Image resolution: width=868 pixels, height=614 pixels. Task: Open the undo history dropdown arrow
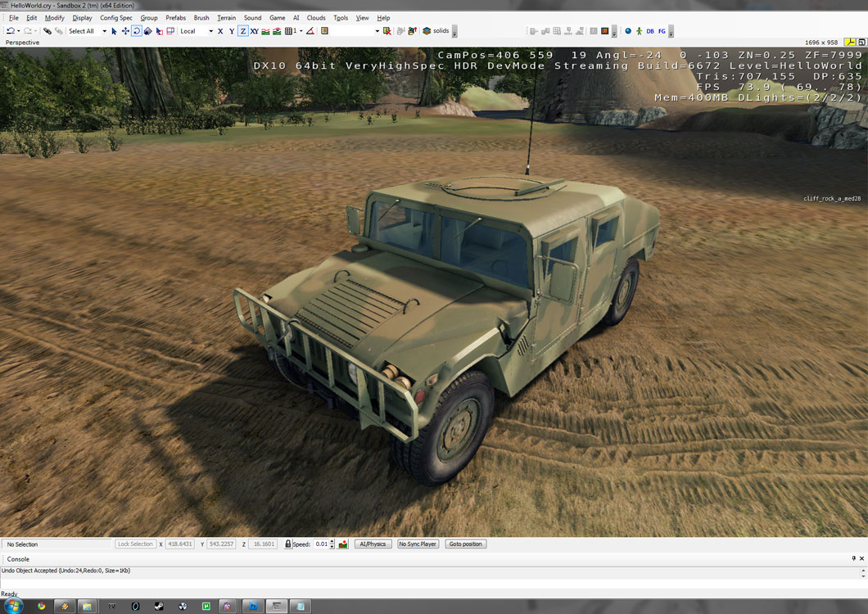[x=18, y=31]
